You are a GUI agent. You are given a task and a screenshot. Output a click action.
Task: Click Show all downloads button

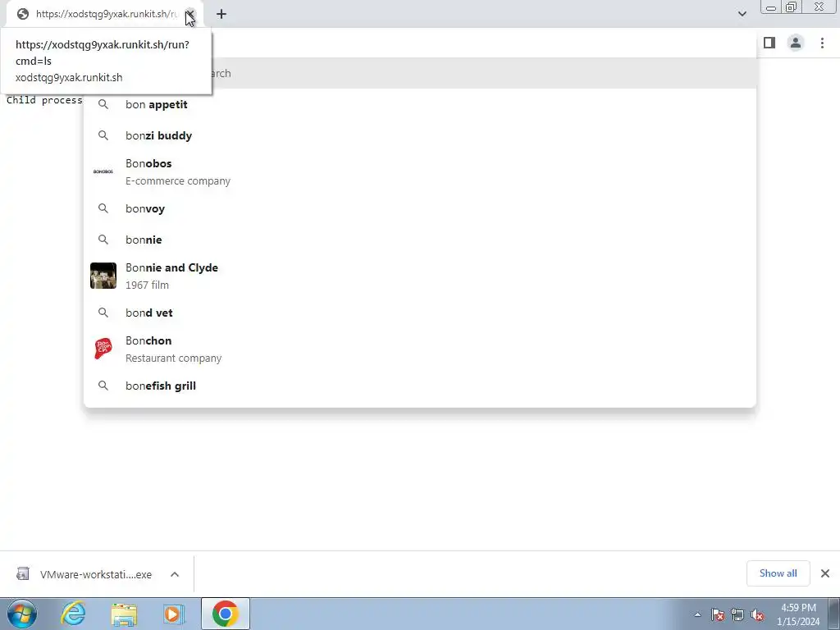point(778,573)
